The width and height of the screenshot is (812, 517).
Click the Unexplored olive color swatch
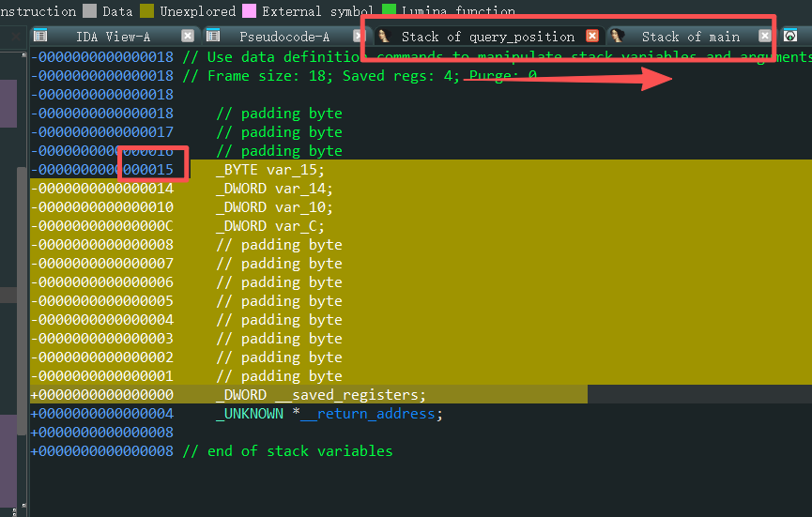click(146, 11)
